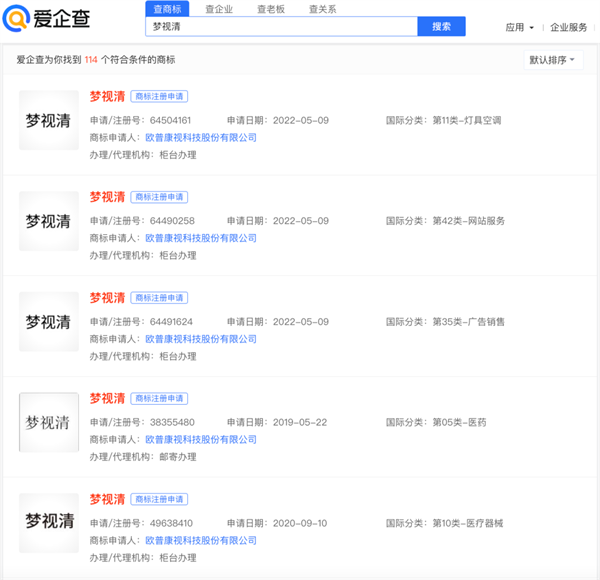
Task: Click the 第10类-医疗器械 classification text
Action: point(468,523)
